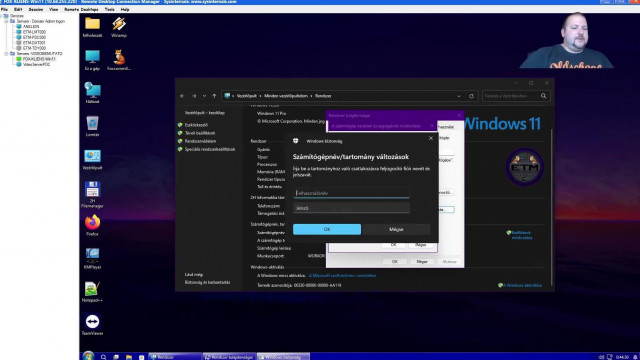640x360 pixels.
Task: Expand the address bar history dropdown
Action: coord(459,96)
